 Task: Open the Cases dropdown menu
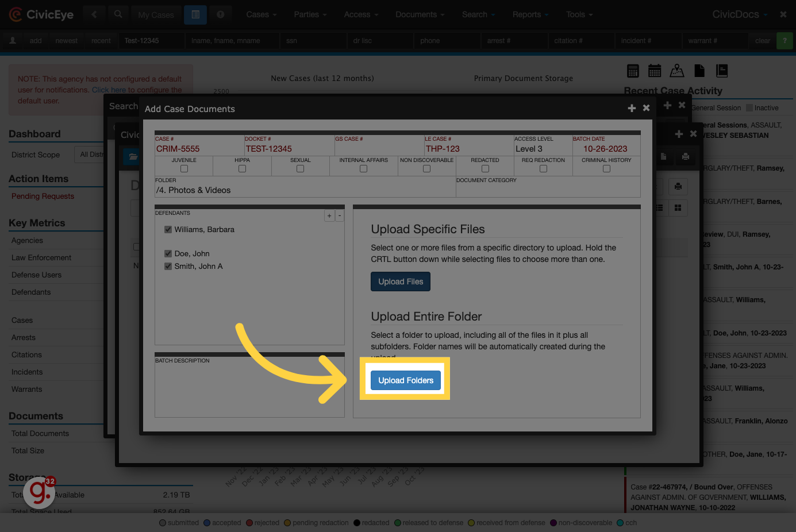[x=262, y=14]
